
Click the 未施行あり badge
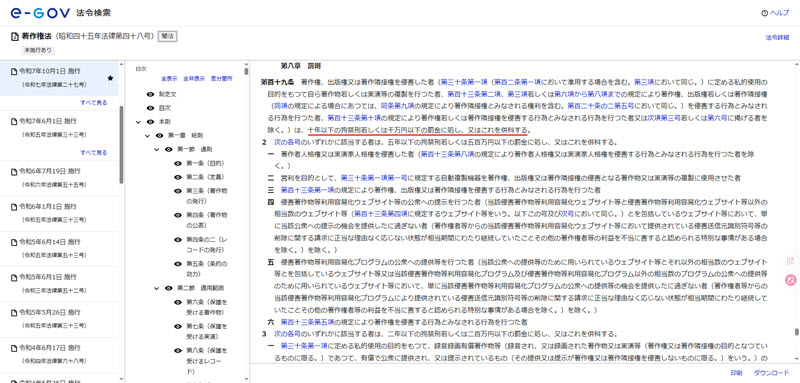[37, 50]
